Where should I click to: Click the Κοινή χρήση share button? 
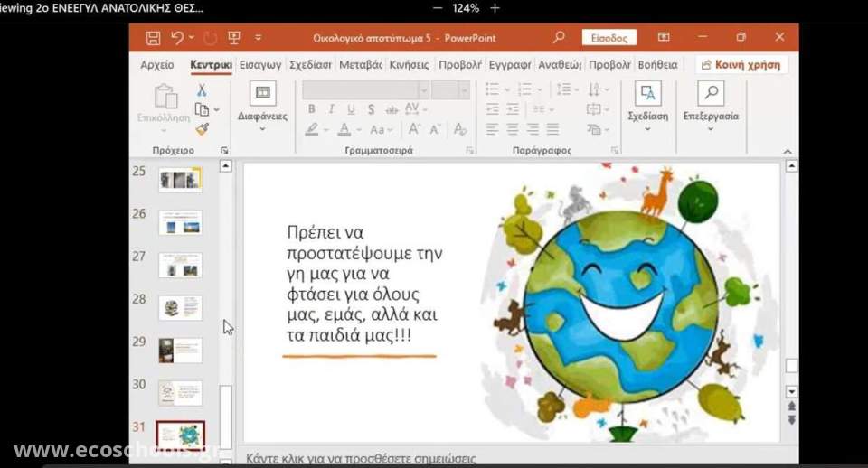[741, 65]
